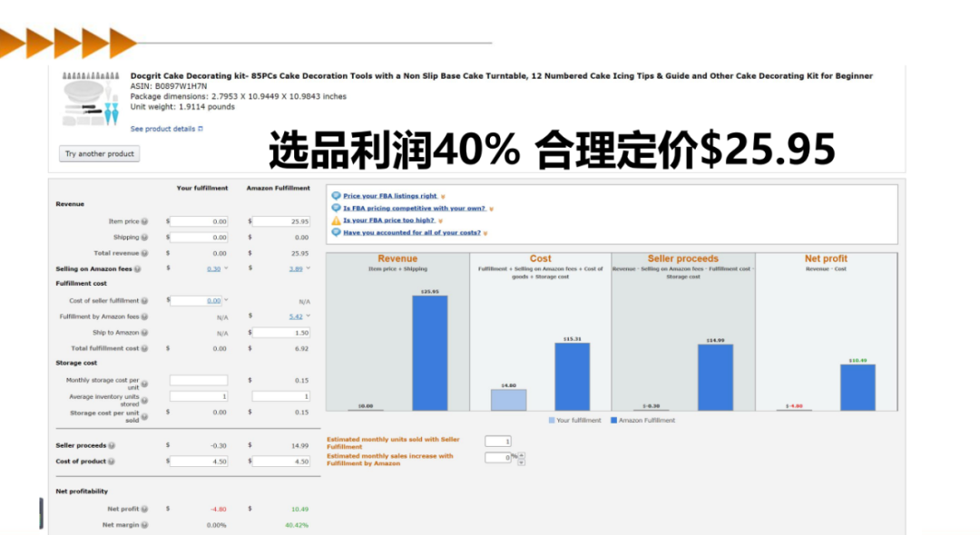Click help icon for Monthly storage cost per unit
Screen dimensions: 980x535
click(144, 384)
